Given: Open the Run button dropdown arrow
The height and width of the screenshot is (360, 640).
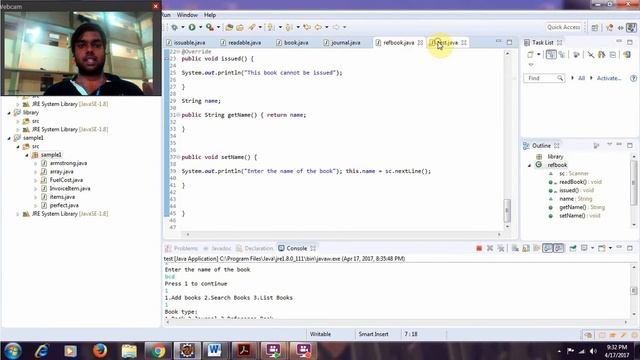Looking at the screenshot, I should point(200,27).
